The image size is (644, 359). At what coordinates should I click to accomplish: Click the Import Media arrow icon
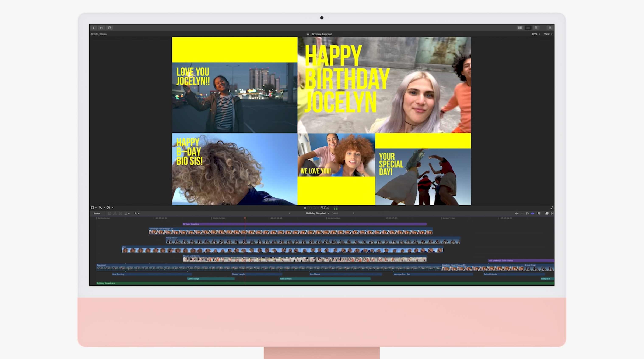tap(94, 28)
